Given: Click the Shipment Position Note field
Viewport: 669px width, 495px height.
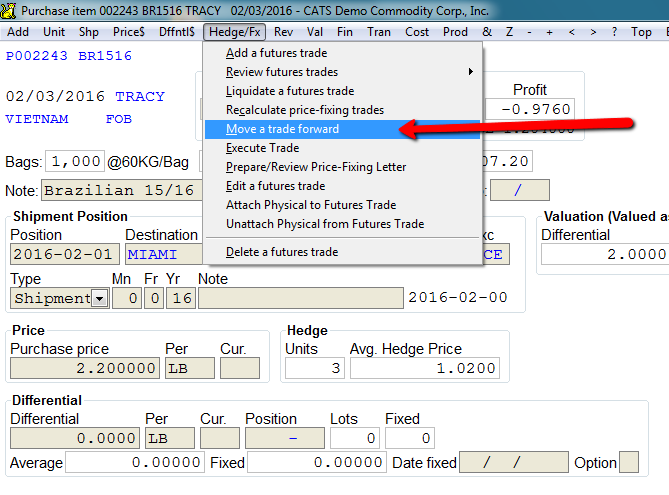Looking at the screenshot, I should [301, 298].
